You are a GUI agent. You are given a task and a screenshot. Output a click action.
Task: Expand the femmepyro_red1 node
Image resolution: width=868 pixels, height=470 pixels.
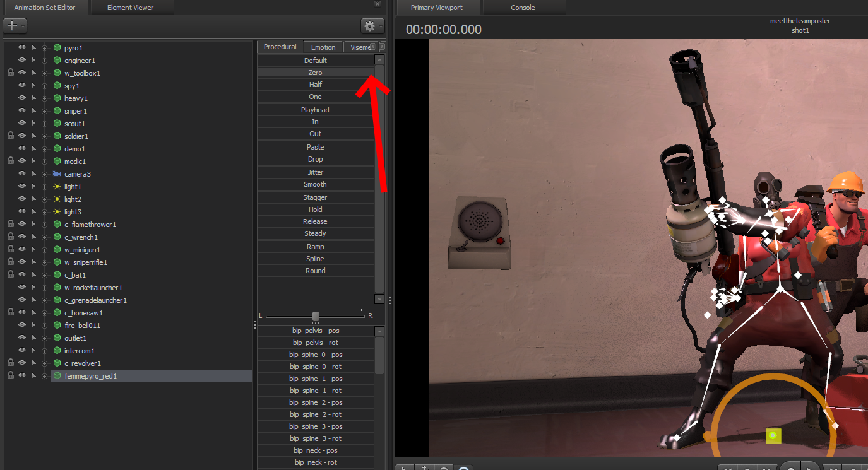point(44,376)
